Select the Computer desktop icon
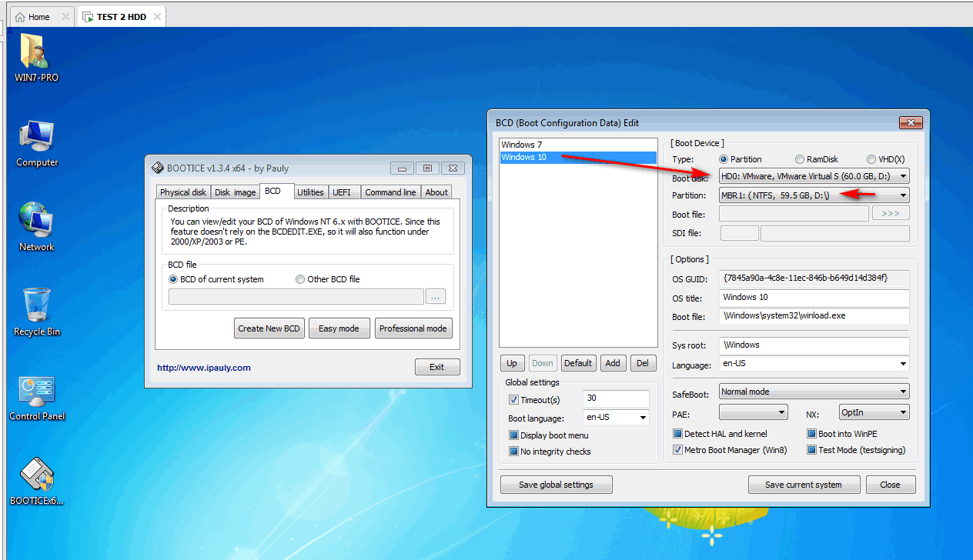 (x=36, y=143)
